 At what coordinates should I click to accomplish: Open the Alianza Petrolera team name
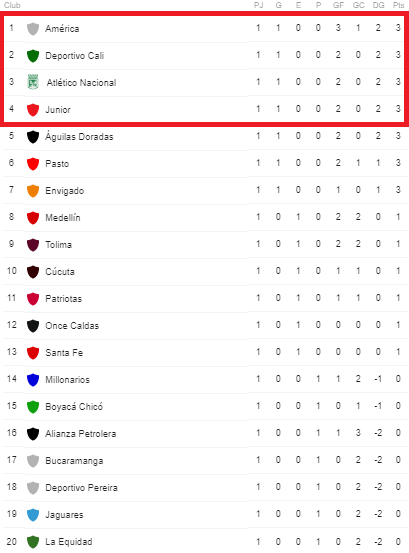[x=80, y=433]
